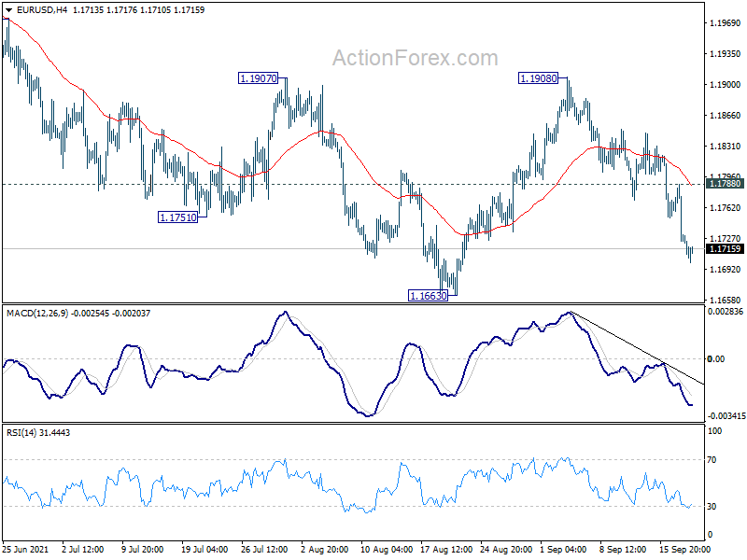Click the 1.16920 price axis value
The image size is (747, 560).
726,270
